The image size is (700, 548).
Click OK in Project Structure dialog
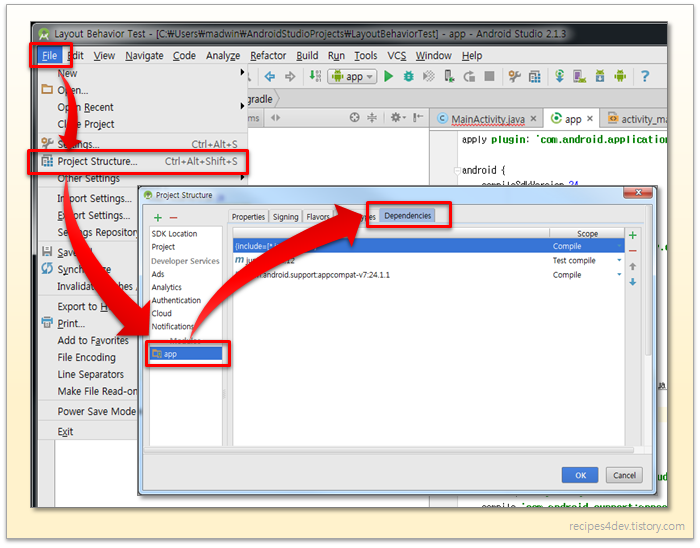(x=580, y=475)
